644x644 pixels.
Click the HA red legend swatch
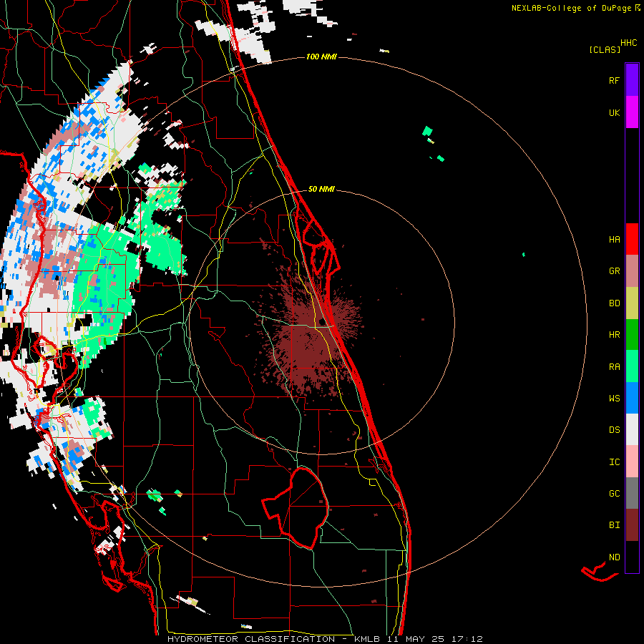click(x=632, y=239)
